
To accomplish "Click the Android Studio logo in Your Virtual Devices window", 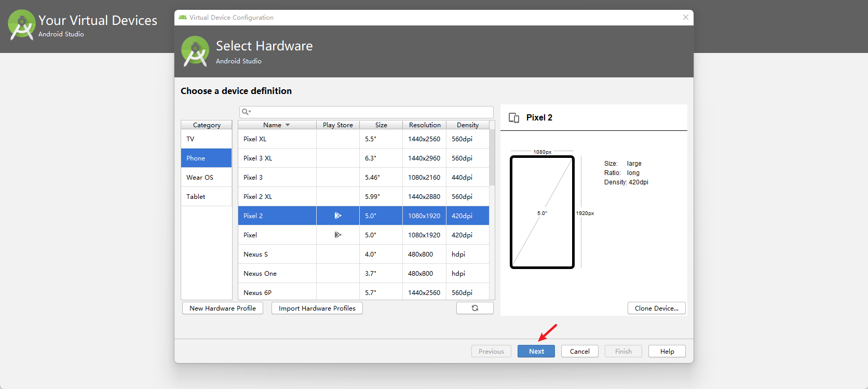I will pyautogui.click(x=22, y=24).
